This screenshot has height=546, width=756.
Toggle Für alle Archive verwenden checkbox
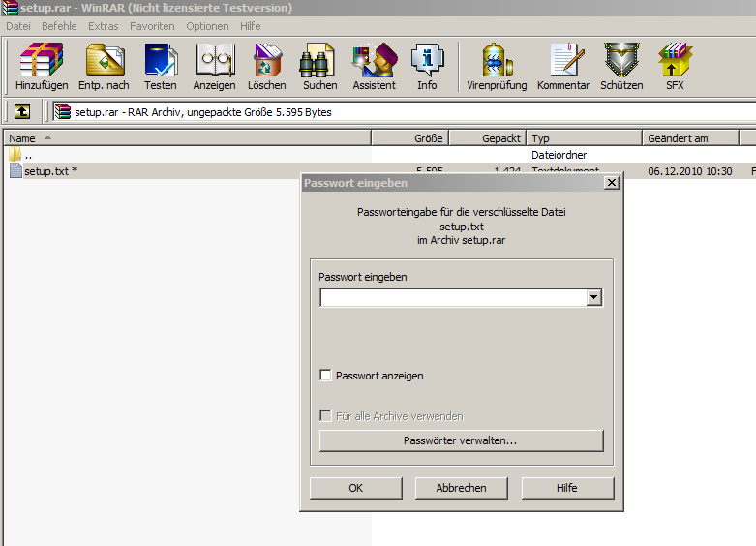coord(325,415)
